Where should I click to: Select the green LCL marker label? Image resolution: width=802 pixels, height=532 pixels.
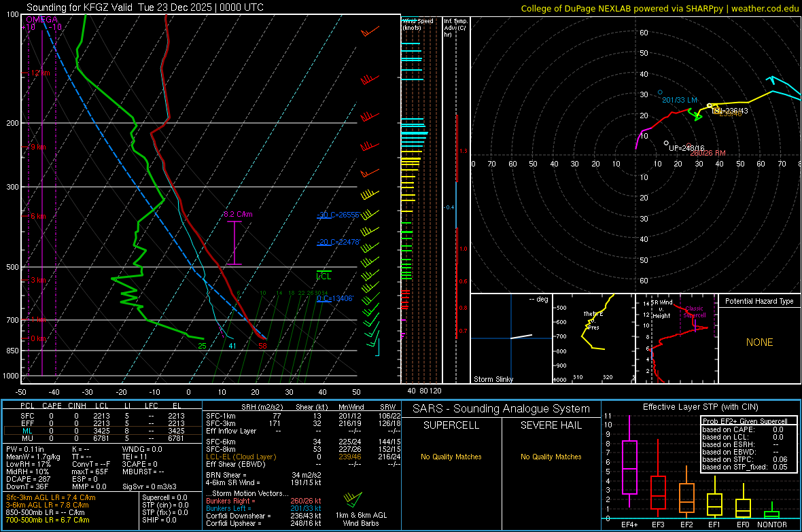[x=324, y=277]
